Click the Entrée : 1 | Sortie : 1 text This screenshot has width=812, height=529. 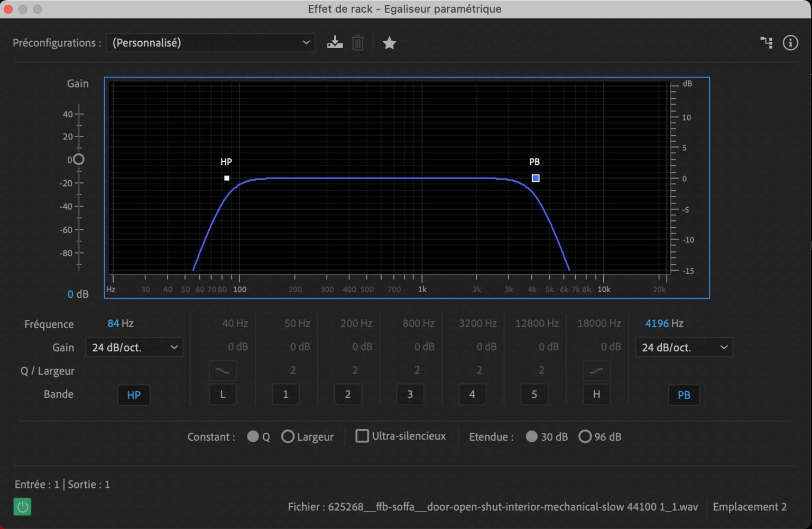[x=62, y=485]
